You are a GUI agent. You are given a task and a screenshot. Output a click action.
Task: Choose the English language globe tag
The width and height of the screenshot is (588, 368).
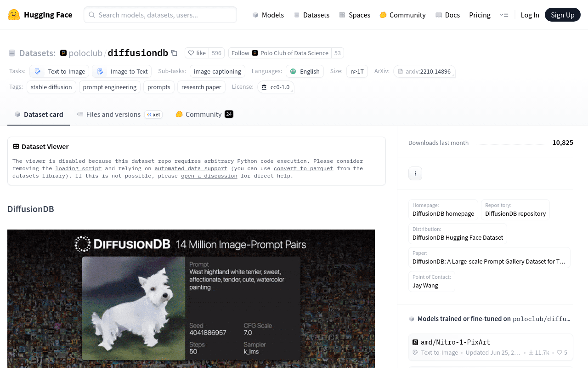[x=305, y=71]
